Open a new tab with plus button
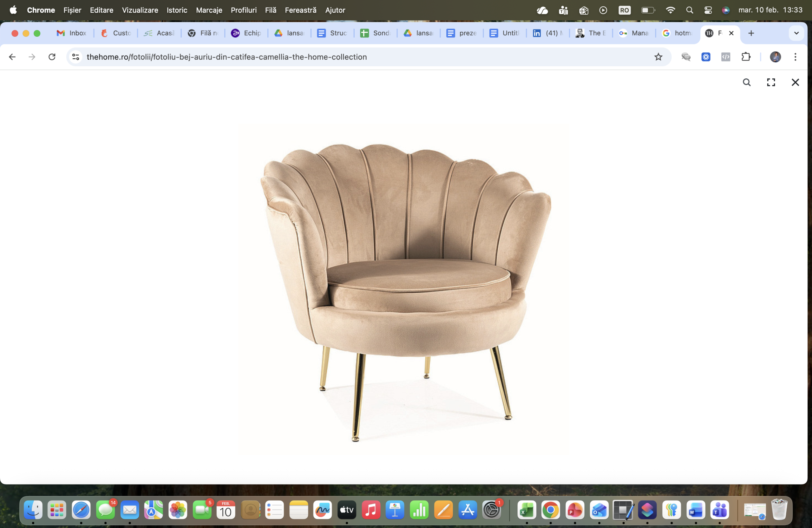This screenshot has width=812, height=528. point(751,33)
